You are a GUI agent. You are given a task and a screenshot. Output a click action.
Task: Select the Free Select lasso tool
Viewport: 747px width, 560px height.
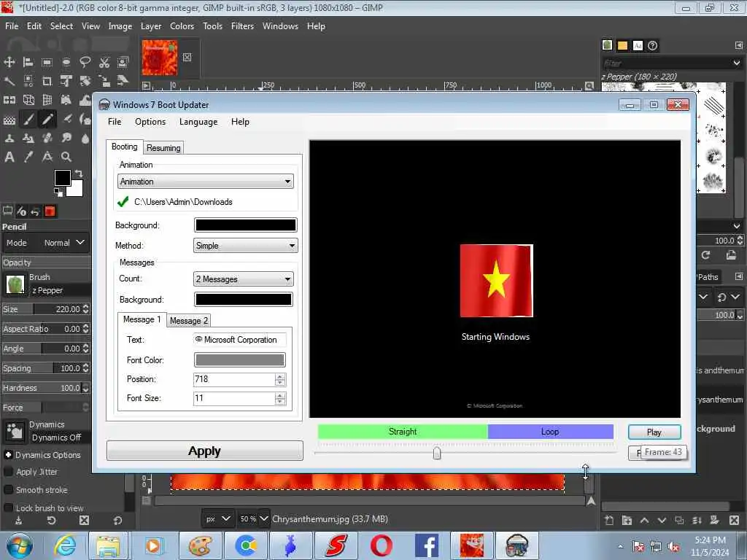pyautogui.click(x=85, y=62)
